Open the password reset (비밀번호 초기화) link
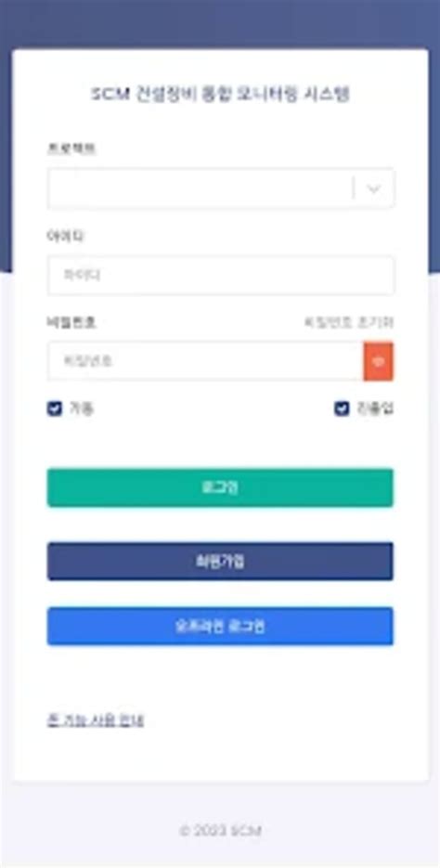The height and width of the screenshot is (868, 440). pos(349,322)
